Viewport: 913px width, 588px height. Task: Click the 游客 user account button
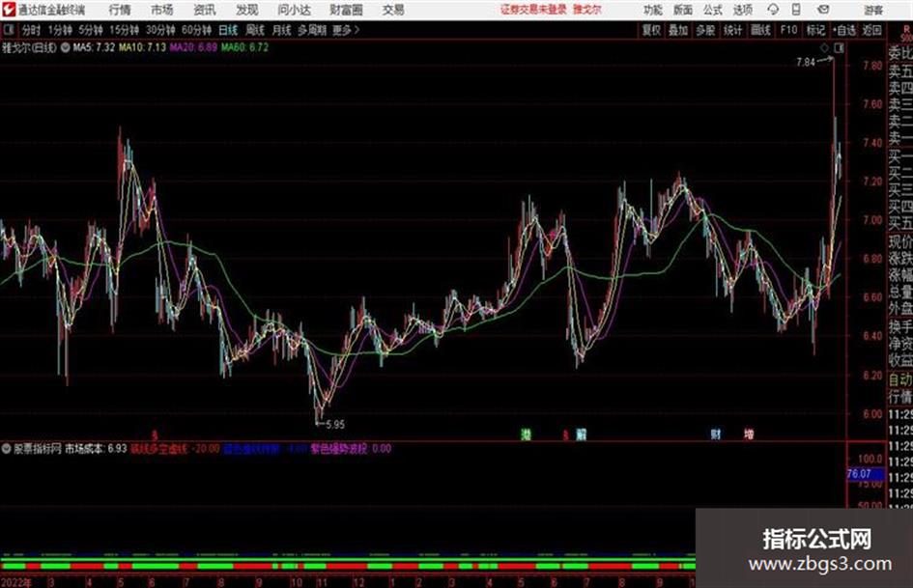[872, 10]
